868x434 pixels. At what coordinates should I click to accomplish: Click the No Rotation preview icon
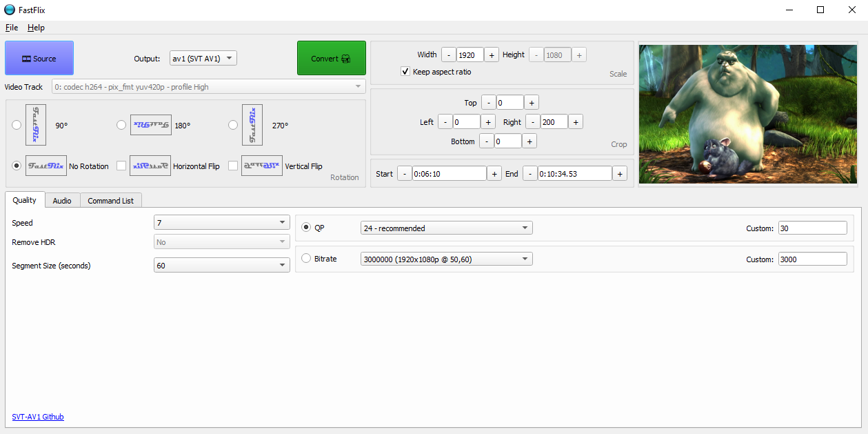click(46, 166)
